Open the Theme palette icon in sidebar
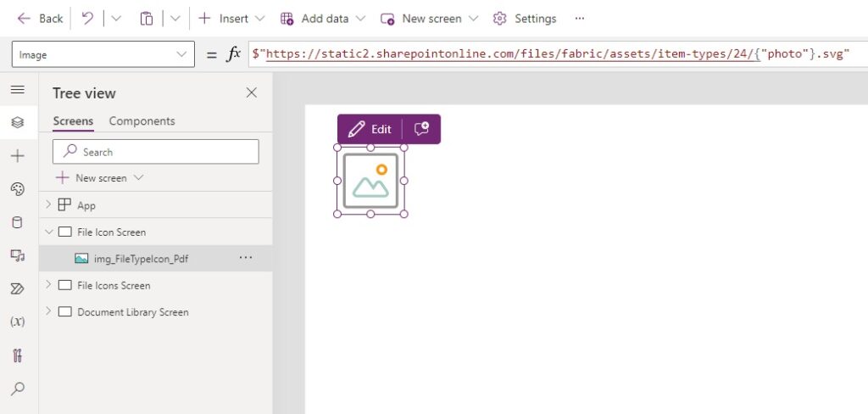Viewport: 868px width, 414px height. pos(17,189)
